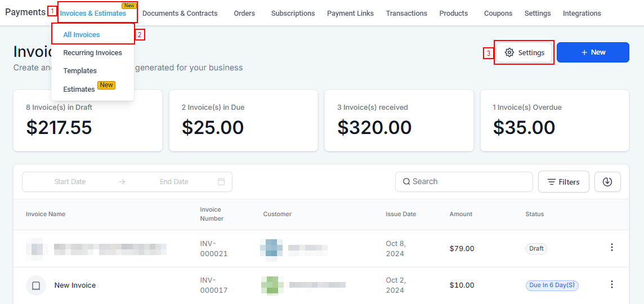Open Templates from the dropdown menu
Image resolution: width=644 pixels, height=304 pixels.
(x=80, y=71)
